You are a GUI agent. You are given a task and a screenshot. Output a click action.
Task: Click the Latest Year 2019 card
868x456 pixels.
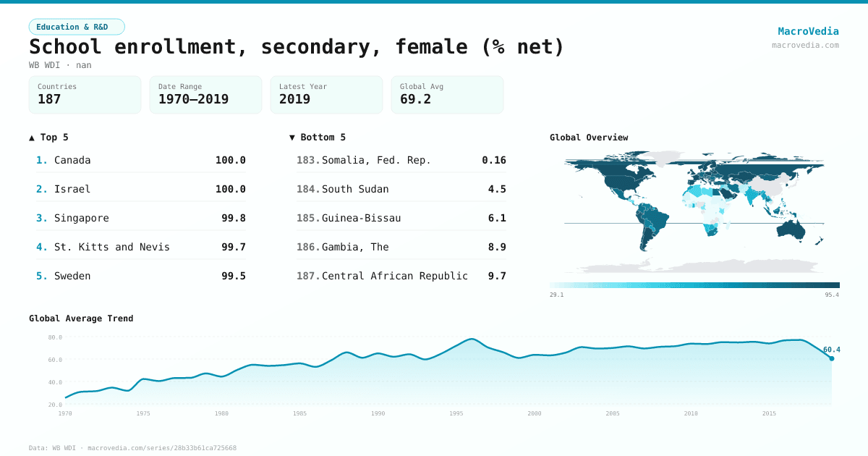pos(326,95)
